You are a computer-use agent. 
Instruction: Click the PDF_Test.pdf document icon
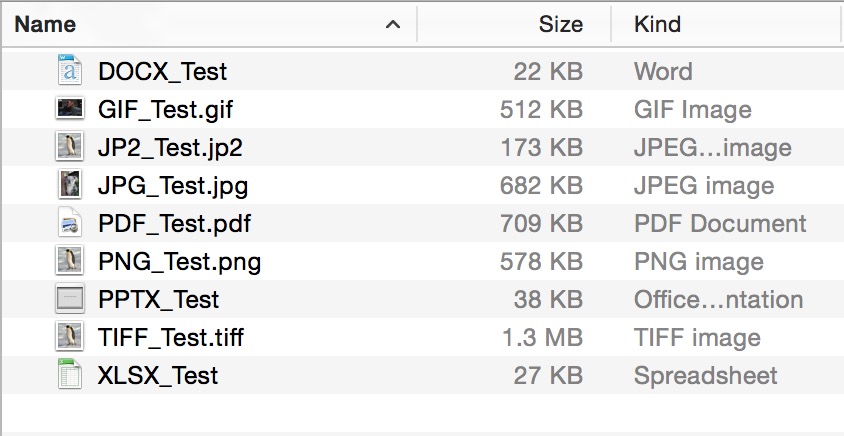(70, 222)
